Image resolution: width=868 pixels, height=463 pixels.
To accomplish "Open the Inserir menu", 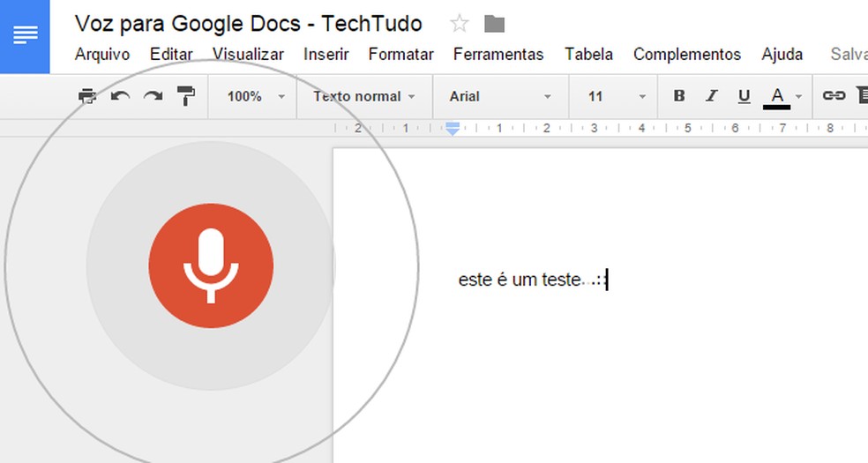I will point(326,54).
